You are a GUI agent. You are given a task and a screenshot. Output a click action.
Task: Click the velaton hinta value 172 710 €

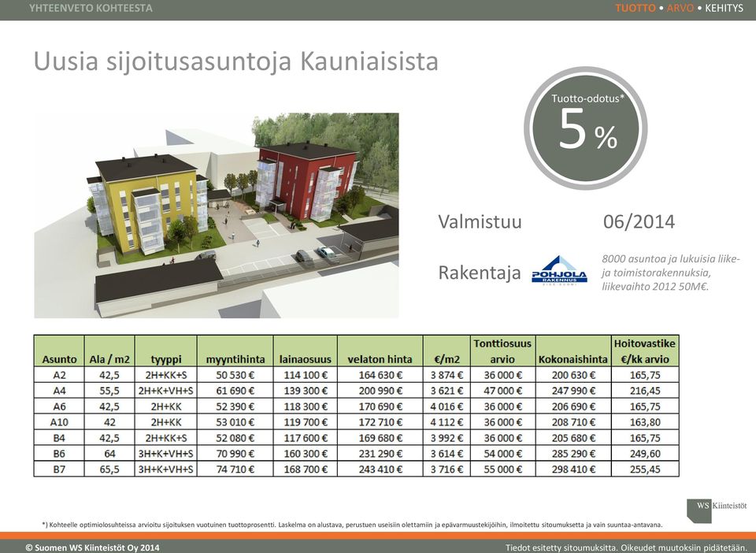tap(380, 422)
